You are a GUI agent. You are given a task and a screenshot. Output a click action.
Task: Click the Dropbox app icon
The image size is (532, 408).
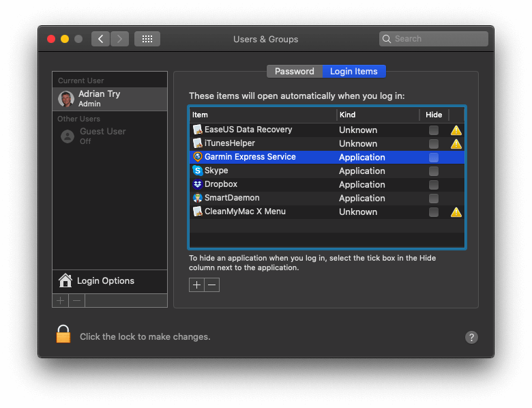[198, 184]
